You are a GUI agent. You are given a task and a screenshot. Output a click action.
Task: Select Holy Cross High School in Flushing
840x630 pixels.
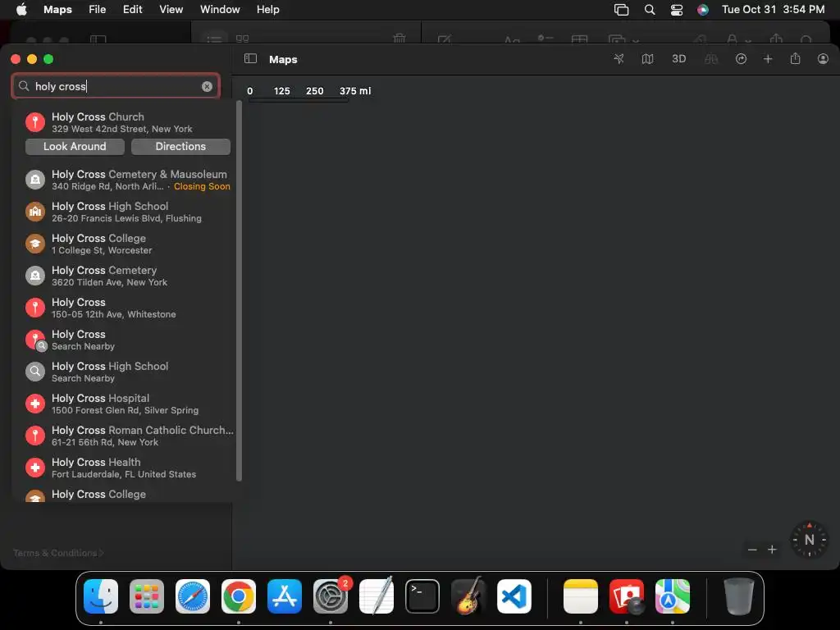(x=127, y=212)
